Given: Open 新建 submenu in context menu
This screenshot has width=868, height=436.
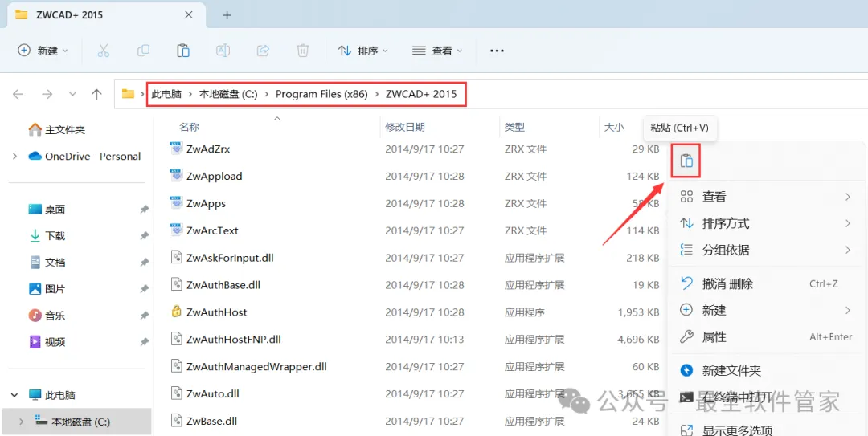Looking at the screenshot, I should [x=766, y=311].
